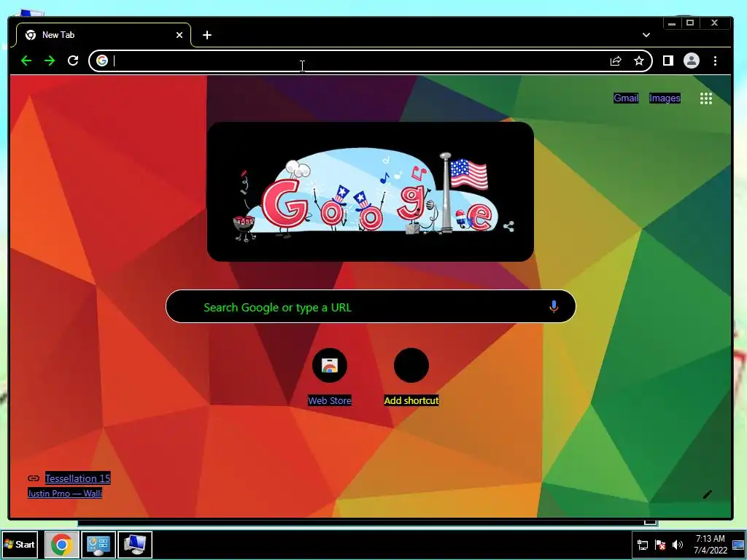The width and height of the screenshot is (747, 560).
Task: Open the Tessellation 15 background link
Action: (x=77, y=478)
